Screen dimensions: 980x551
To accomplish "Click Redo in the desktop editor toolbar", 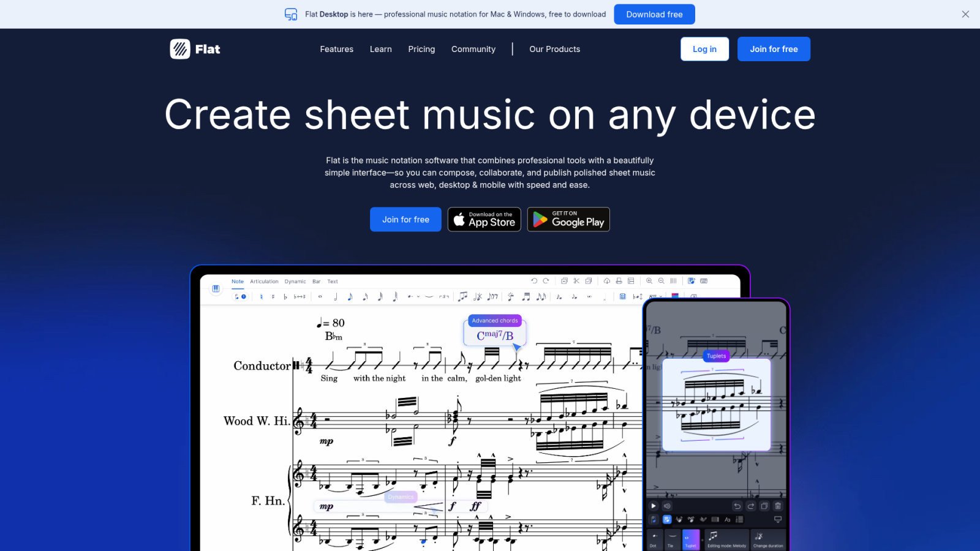I will click(546, 281).
